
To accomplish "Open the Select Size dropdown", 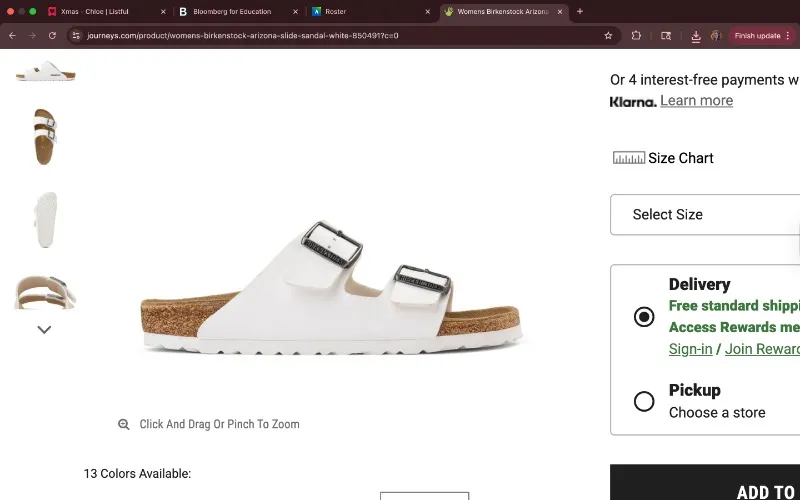I will tap(705, 214).
